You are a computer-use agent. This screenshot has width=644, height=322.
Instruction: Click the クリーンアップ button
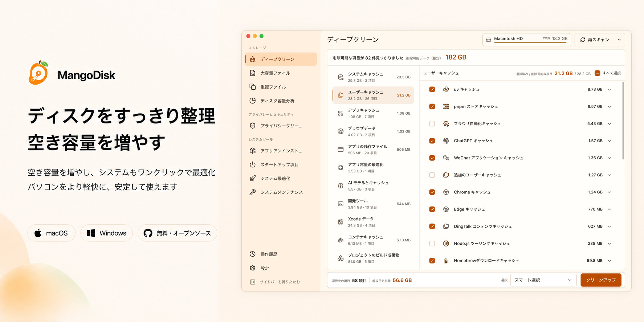pyautogui.click(x=601, y=280)
